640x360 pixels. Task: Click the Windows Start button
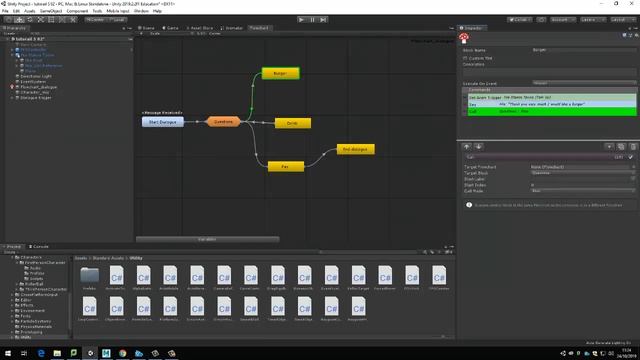(x=8, y=353)
